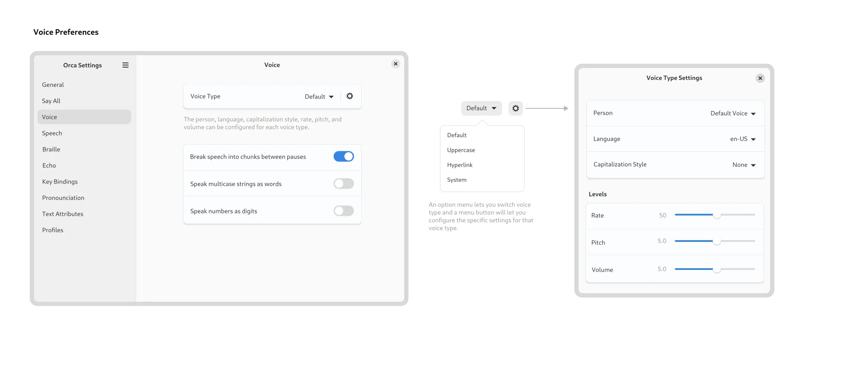Click the Rate slider handle
The height and width of the screenshot is (374, 868).
717,215
